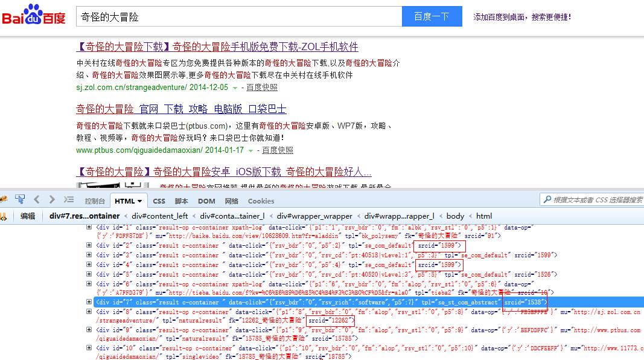The image size is (644, 360).
Task: Expand the div id="7" node
Action: click(89, 302)
